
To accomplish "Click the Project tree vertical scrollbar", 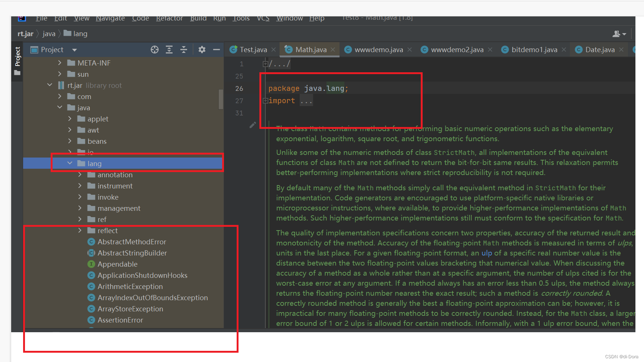I will coord(221,99).
